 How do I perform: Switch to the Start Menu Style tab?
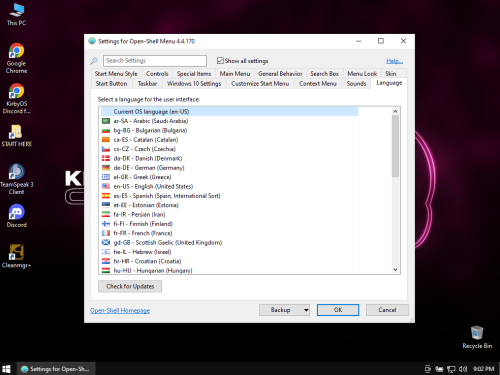click(x=116, y=74)
